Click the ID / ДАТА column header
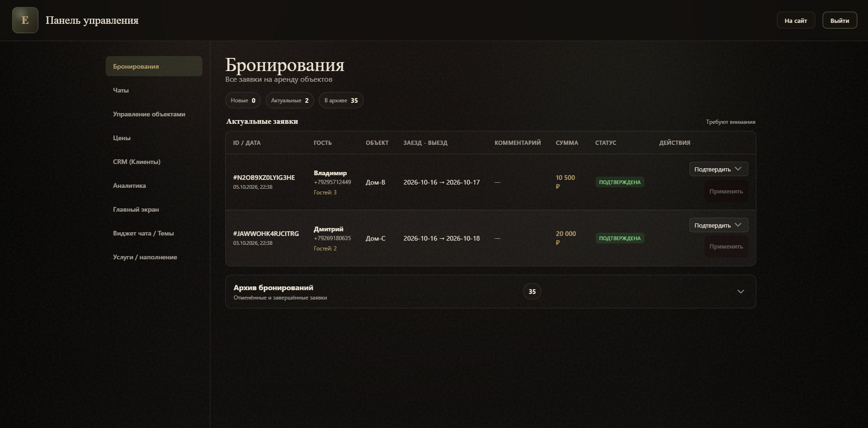 click(247, 143)
